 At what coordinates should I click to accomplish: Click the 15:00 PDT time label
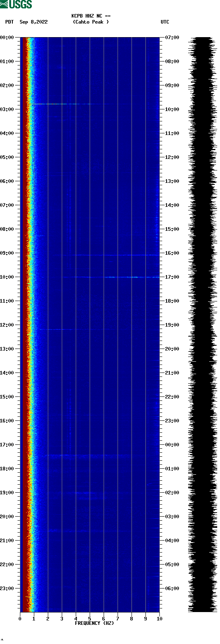tap(7, 397)
